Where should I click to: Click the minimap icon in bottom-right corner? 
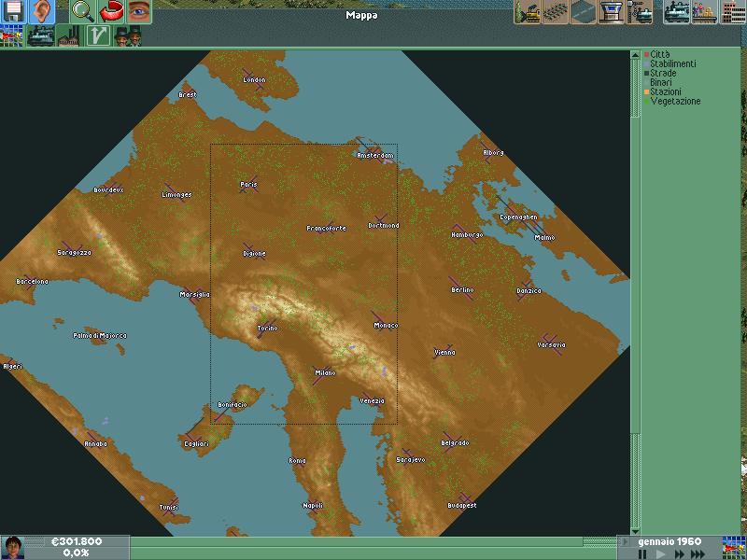pos(734,548)
